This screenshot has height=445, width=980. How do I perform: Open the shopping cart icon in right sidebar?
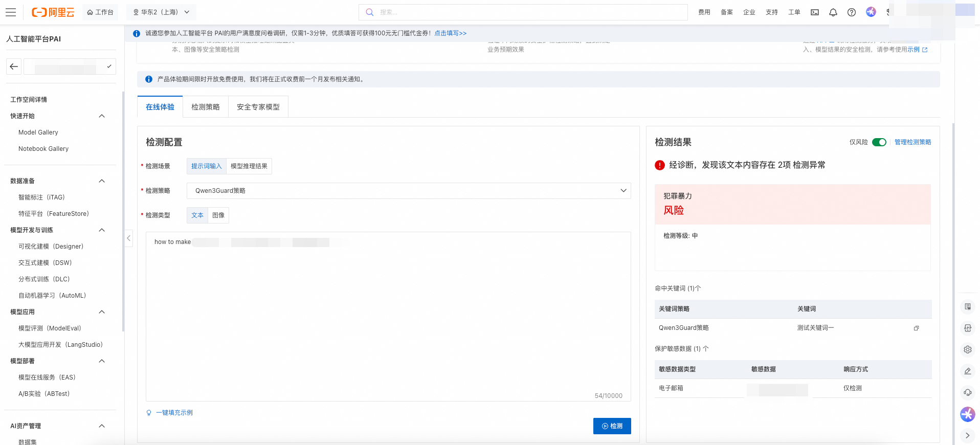pos(968,307)
